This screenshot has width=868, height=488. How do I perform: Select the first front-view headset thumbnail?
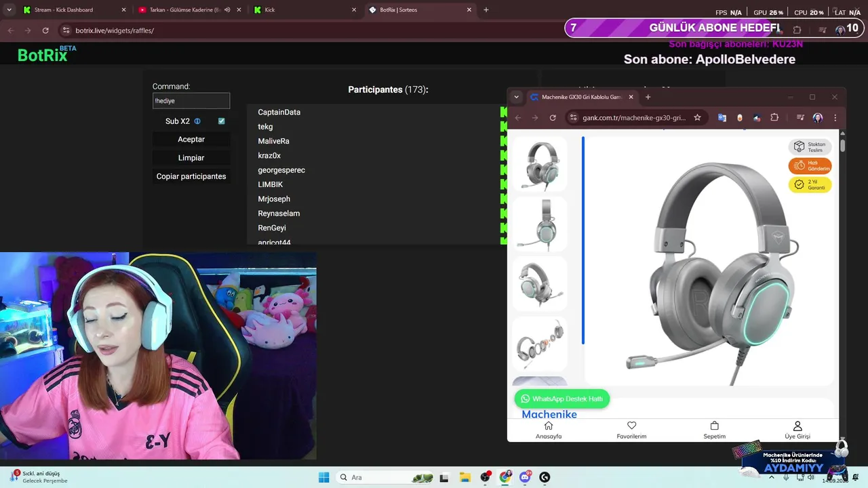click(x=540, y=165)
